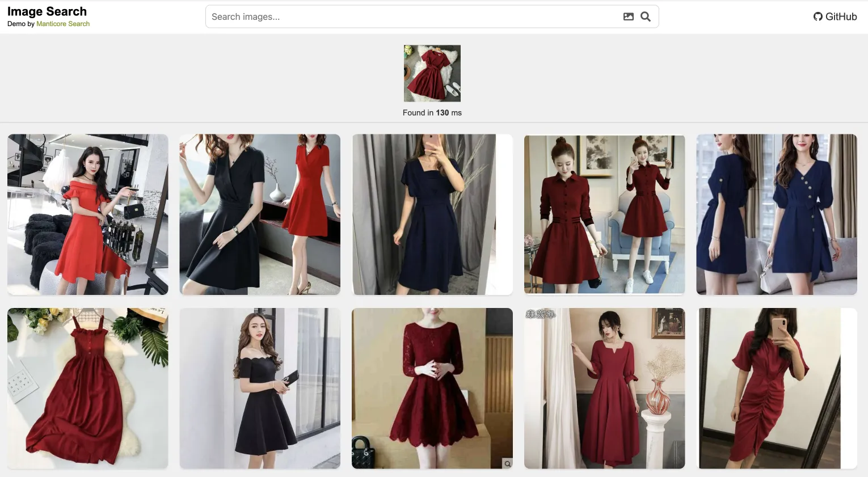The width and height of the screenshot is (868, 477).
Task: Select the red off-shoulder dress result
Action: 87,214
